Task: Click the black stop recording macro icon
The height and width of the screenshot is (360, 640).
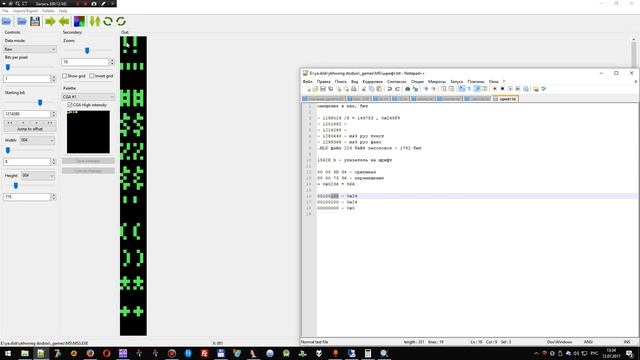Action: [502, 89]
